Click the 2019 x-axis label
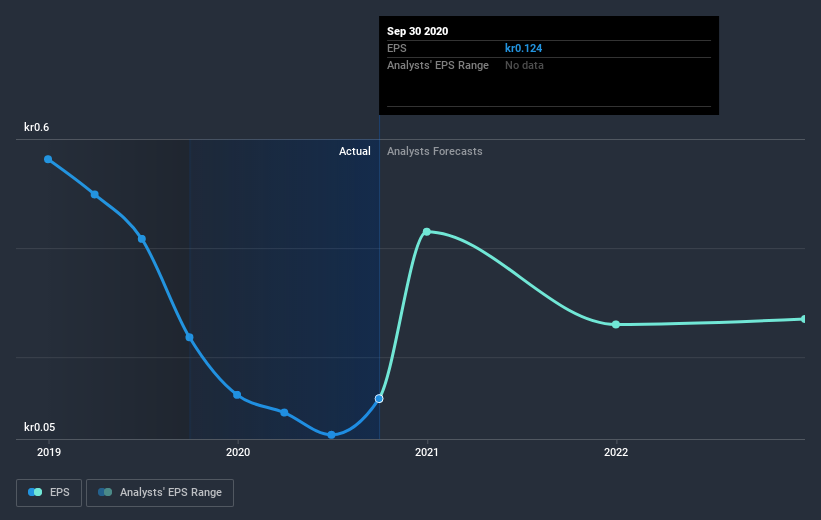821x520 pixels. [49, 452]
